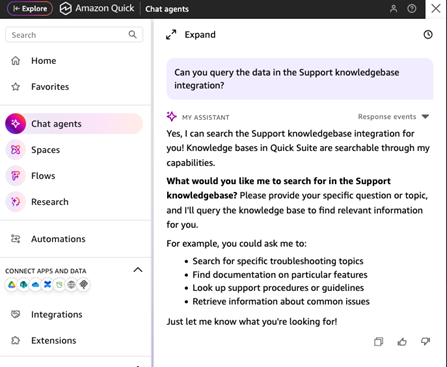Click the Search input field in the sidebar
This screenshot has width=447, height=367.
(74, 35)
